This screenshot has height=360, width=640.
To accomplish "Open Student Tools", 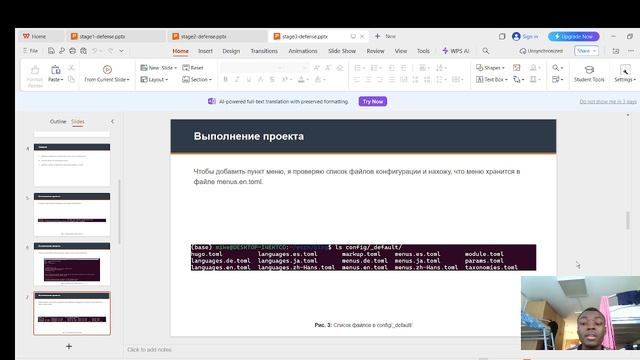I will [x=589, y=74].
